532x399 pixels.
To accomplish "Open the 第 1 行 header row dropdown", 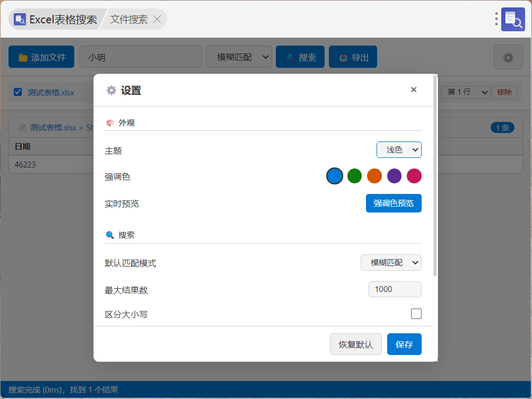I will (466, 92).
